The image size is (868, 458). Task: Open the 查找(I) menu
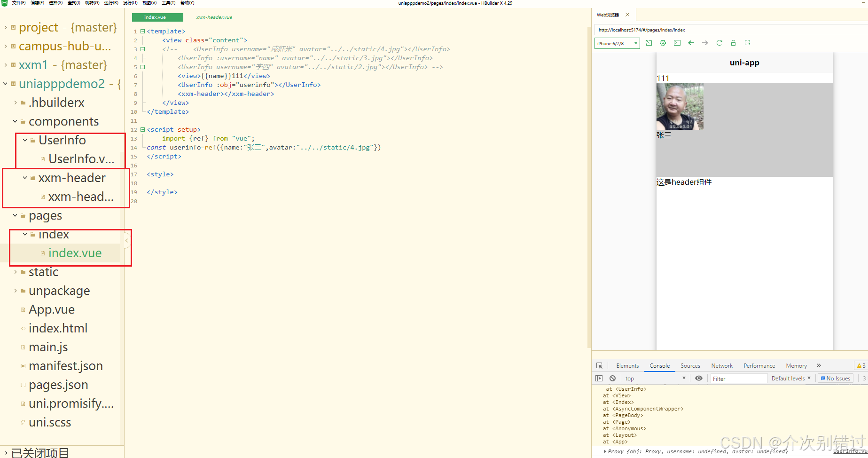74,3
